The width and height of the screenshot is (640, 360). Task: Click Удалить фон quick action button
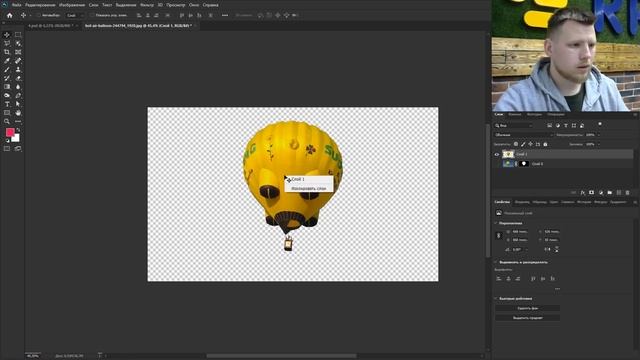pos(527,308)
